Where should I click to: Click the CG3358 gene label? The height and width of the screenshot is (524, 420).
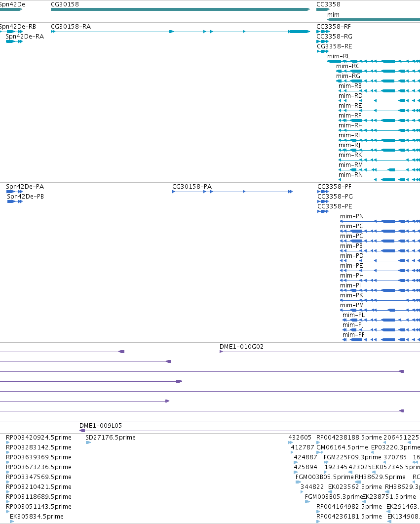[x=328, y=4]
